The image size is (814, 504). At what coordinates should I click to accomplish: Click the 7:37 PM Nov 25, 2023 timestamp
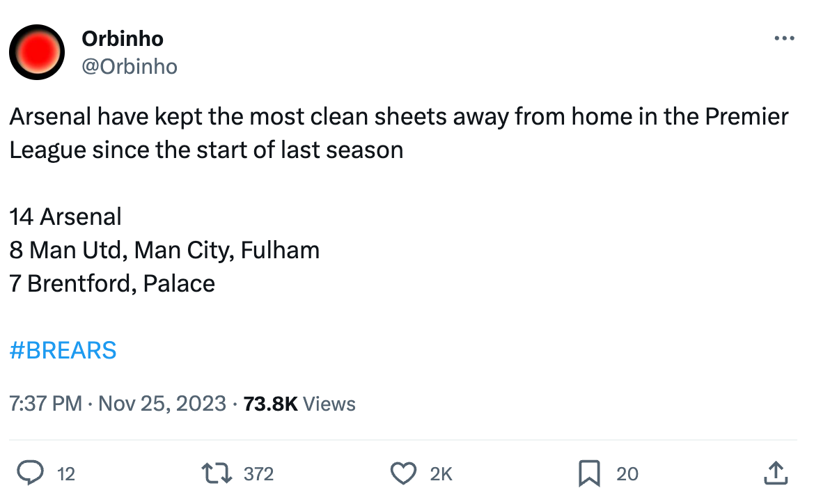(118, 404)
